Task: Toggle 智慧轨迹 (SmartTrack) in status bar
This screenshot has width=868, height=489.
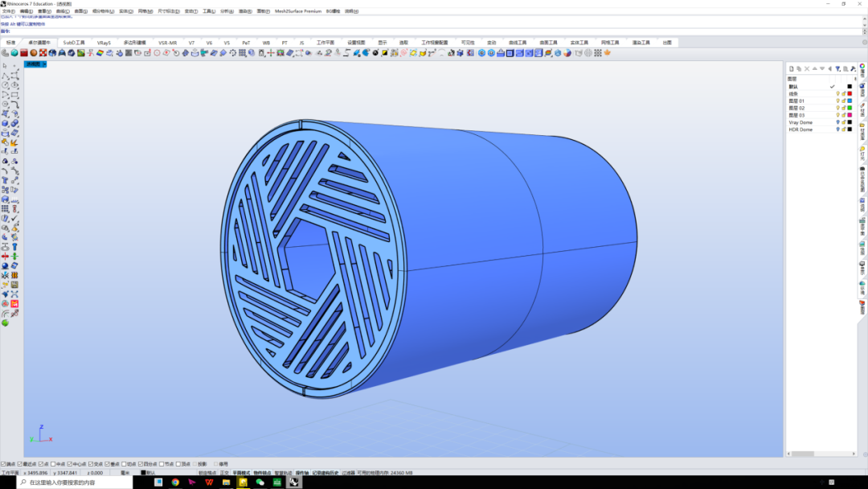Action: tap(283, 473)
